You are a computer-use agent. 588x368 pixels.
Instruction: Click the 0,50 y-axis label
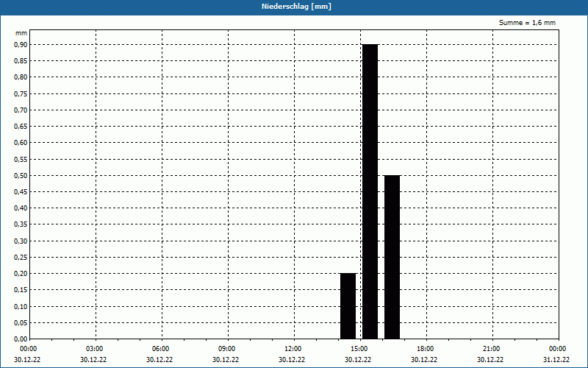[21, 175]
